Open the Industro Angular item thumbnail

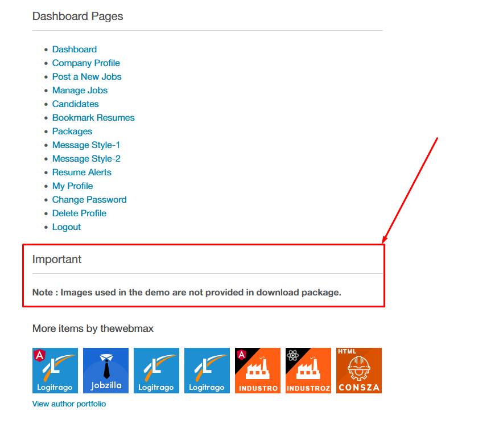258,370
